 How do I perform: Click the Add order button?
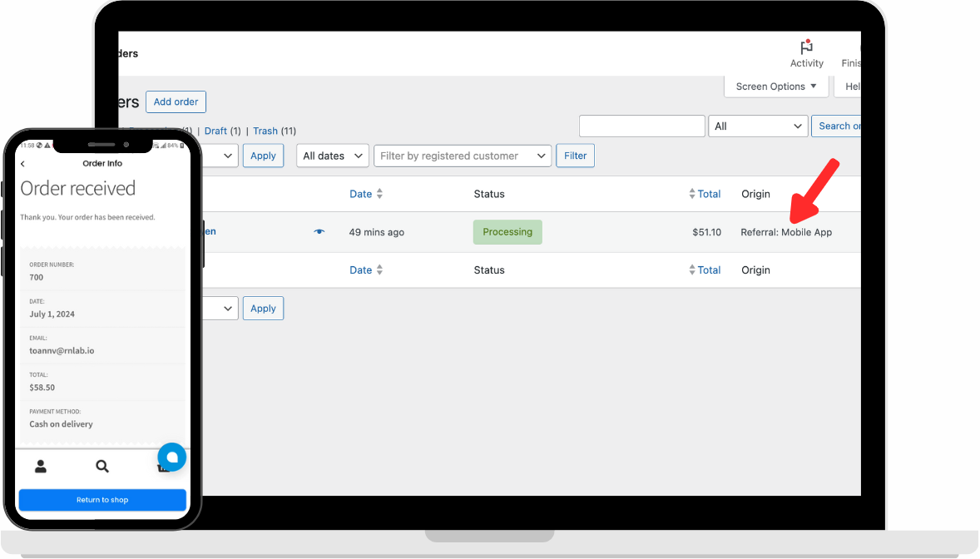click(x=176, y=101)
